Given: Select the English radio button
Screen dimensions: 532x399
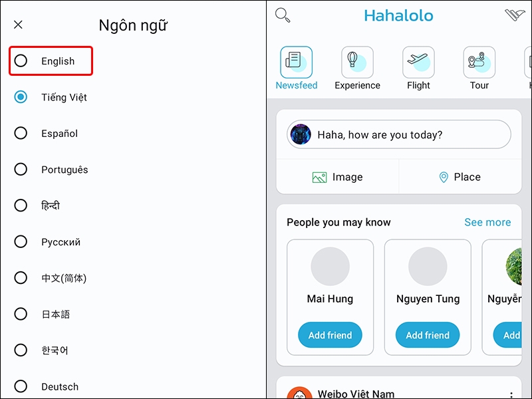Looking at the screenshot, I should click(21, 61).
